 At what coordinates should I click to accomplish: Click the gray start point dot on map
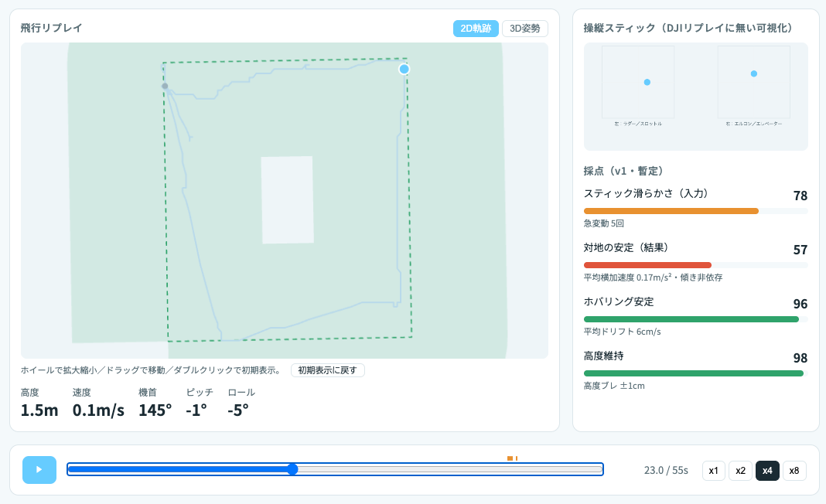(x=165, y=86)
